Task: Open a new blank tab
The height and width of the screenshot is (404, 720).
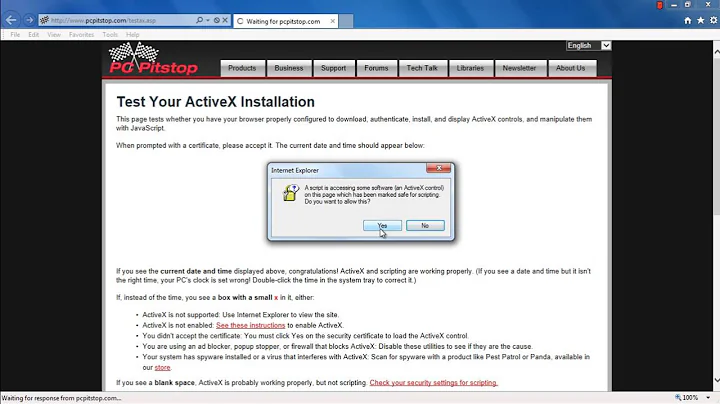Action: click(346, 21)
